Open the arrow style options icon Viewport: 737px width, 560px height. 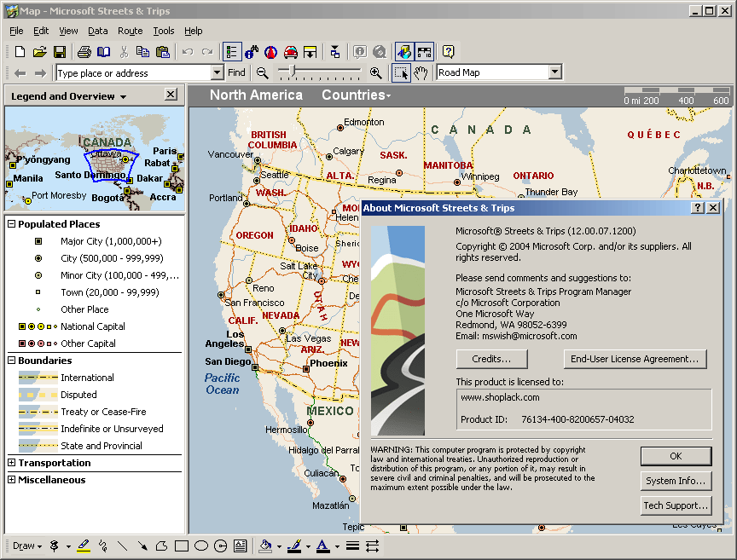tap(372, 546)
